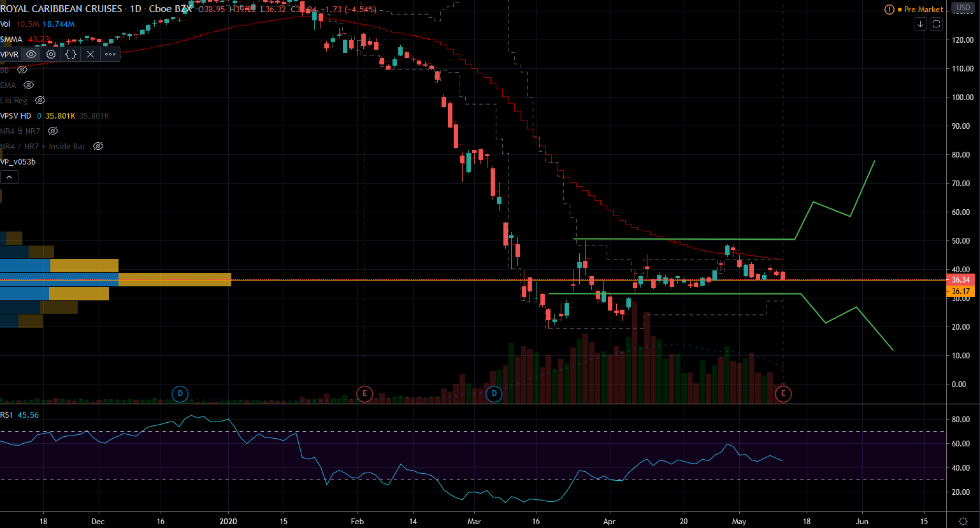Click the Pre Market status label
The width and height of the screenshot is (980, 528).
click(923, 9)
